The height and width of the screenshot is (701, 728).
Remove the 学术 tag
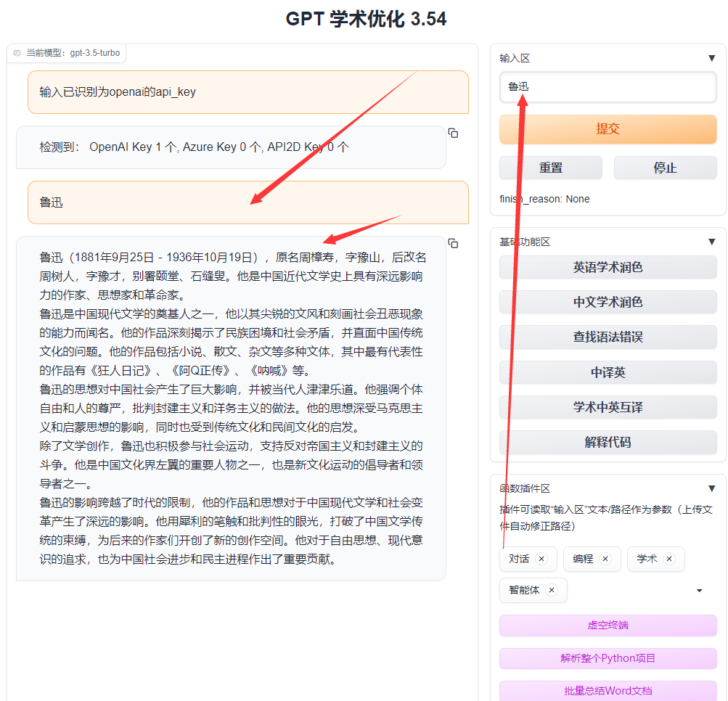(669, 559)
